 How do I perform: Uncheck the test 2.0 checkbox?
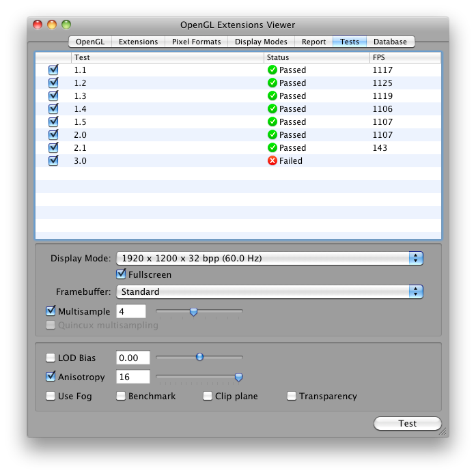[x=53, y=134]
